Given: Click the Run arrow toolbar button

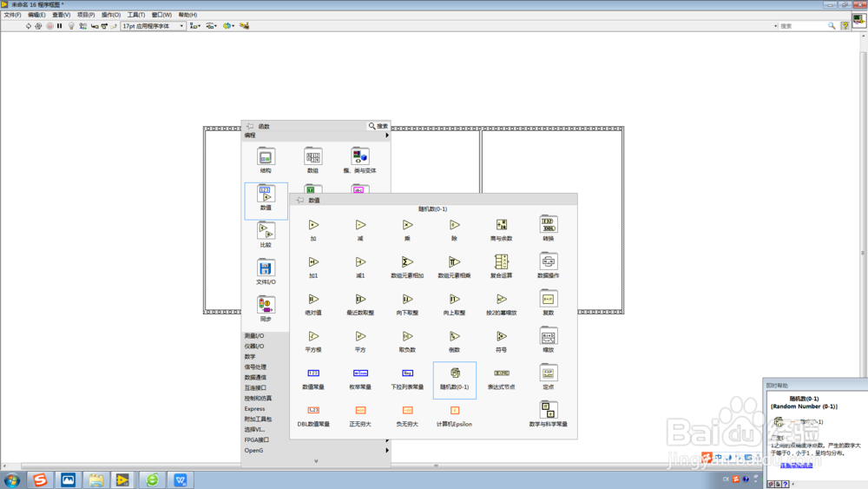Looking at the screenshot, I should (29, 26).
